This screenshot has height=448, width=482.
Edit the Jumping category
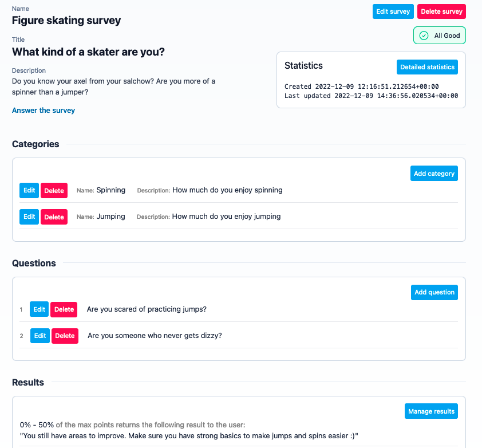[29, 217]
